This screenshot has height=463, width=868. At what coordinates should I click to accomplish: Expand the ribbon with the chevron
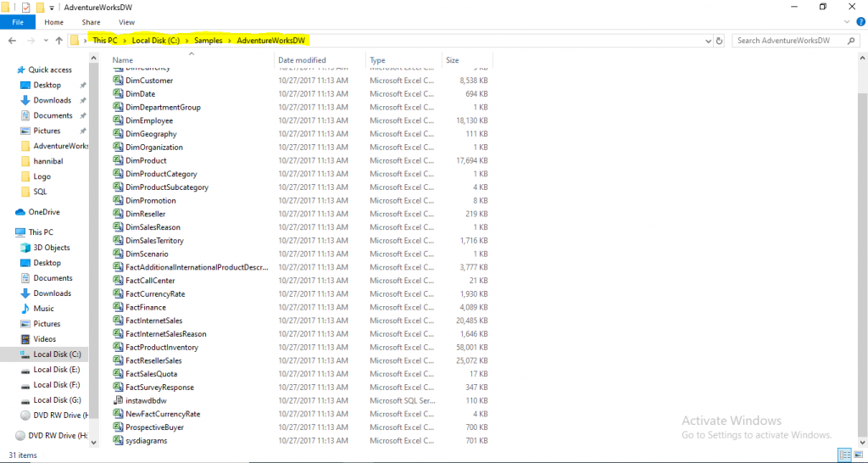pyautogui.click(x=847, y=22)
